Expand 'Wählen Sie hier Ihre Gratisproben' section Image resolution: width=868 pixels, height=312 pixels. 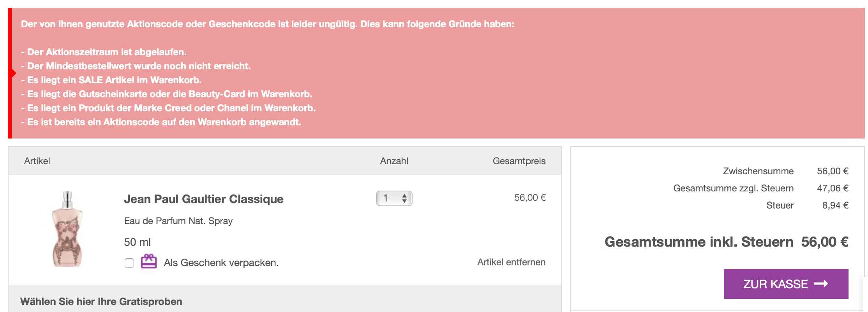[101, 301]
